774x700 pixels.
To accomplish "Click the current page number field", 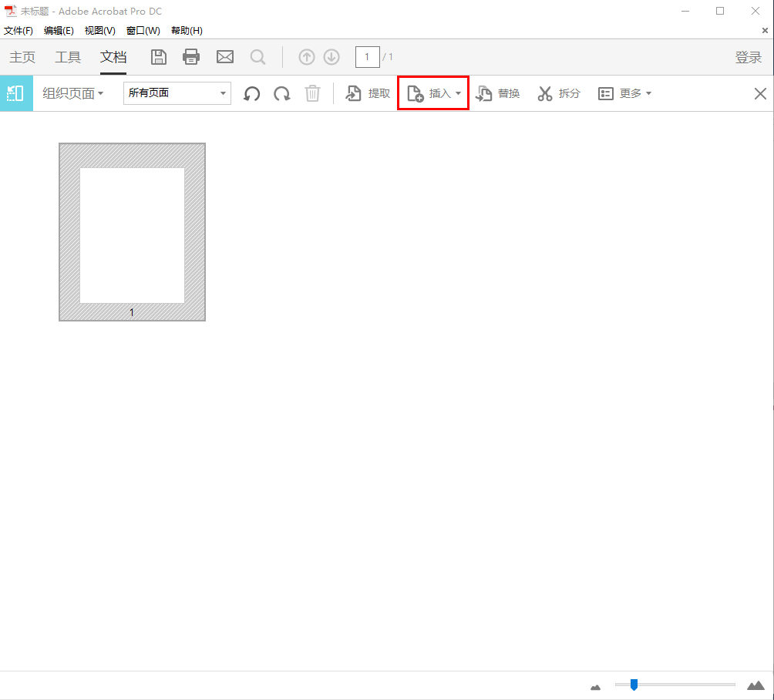I will click(367, 57).
